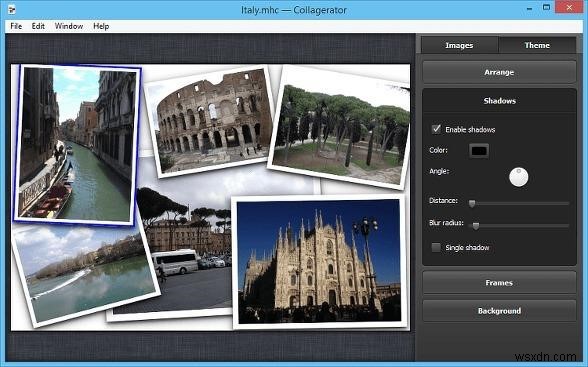Select the Milan cathedral photo
The height and width of the screenshot is (367, 588).
click(320, 262)
